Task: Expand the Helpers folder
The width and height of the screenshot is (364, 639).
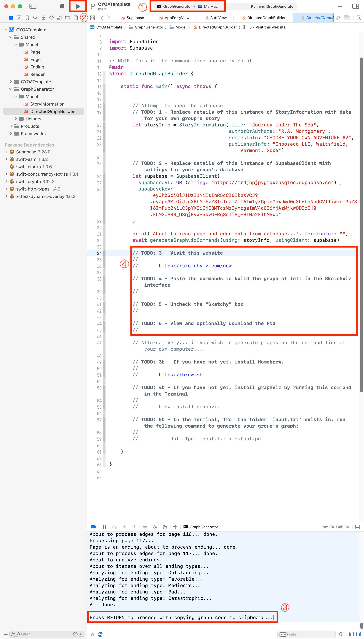Action: click(x=16, y=119)
